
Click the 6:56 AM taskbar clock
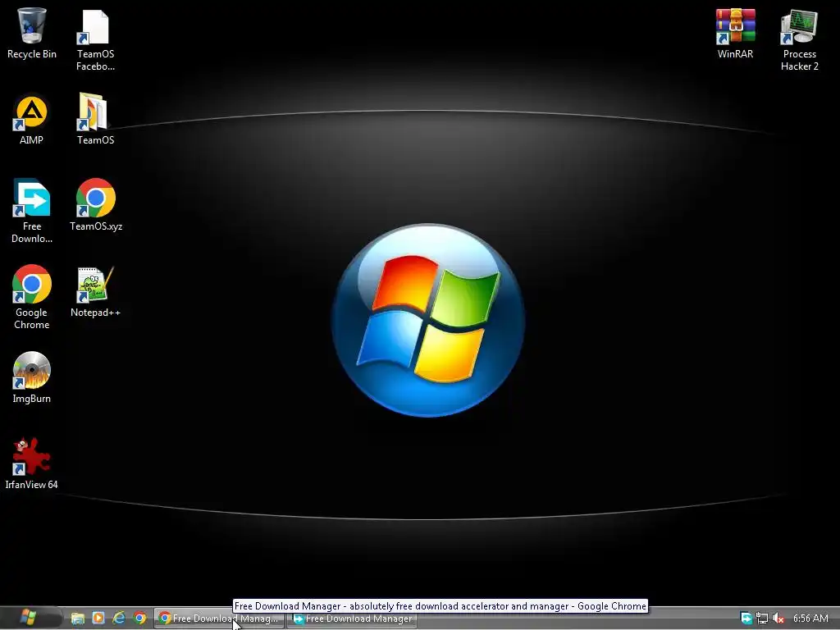pos(810,619)
